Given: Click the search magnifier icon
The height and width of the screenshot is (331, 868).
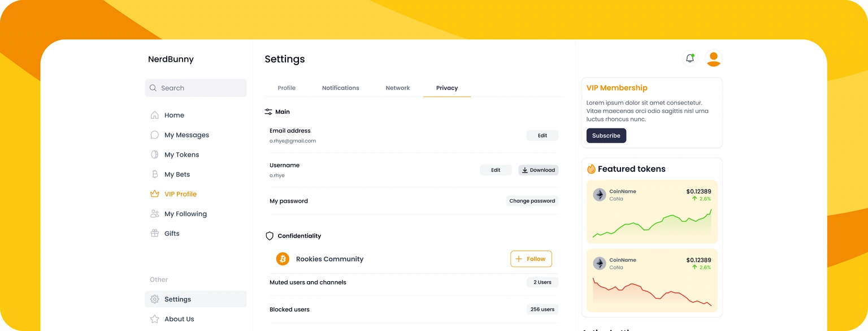Looking at the screenshot, I should (x=153, y=88).
